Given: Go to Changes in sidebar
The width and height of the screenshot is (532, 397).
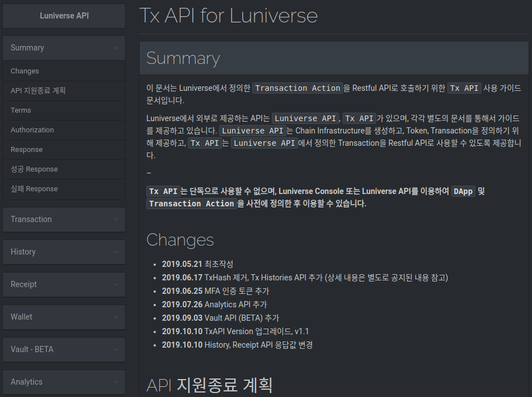Looking at the screenshot, I should pos(64,71).
